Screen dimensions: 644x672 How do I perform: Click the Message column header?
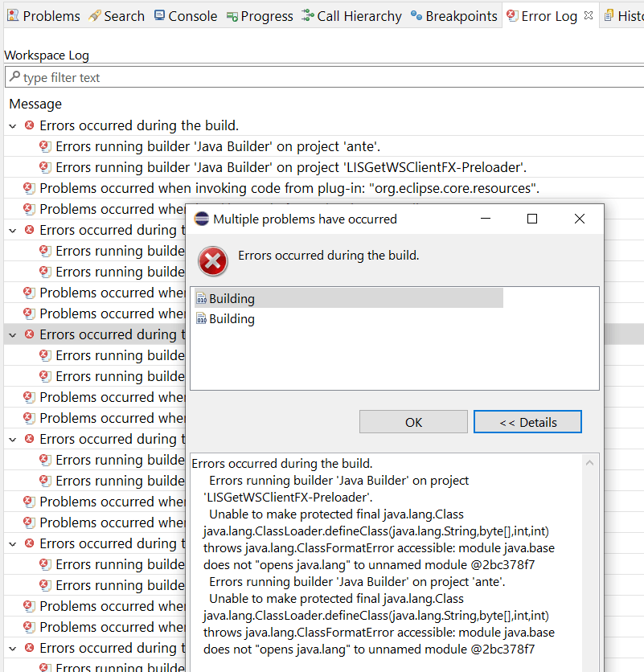(35, 104)
